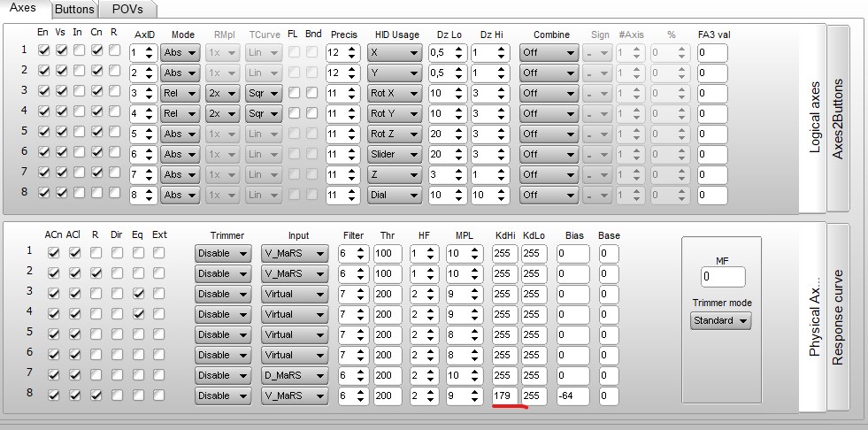Click KdHi field showing 179

click(x=505, y=395)
